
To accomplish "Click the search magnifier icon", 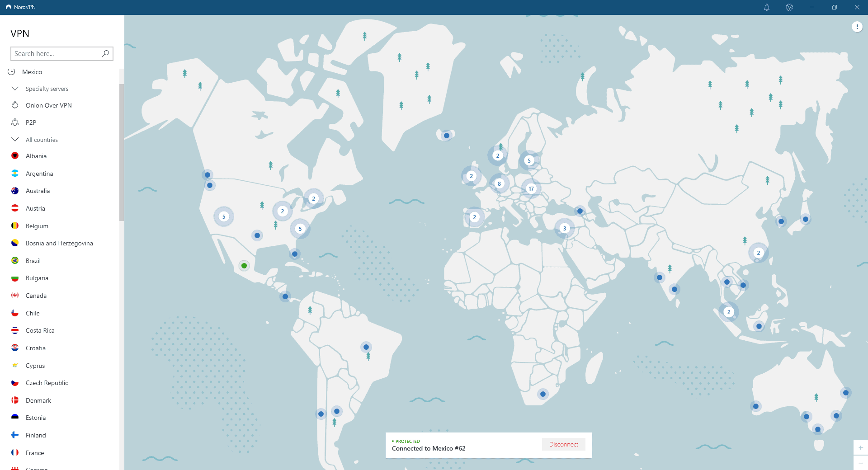I will (105, 53).
